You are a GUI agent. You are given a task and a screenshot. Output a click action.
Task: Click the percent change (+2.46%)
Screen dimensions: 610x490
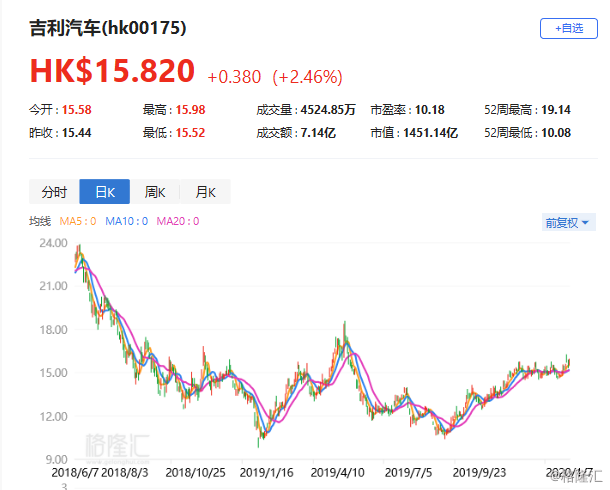pyautogui.click(x=307, y=77)
